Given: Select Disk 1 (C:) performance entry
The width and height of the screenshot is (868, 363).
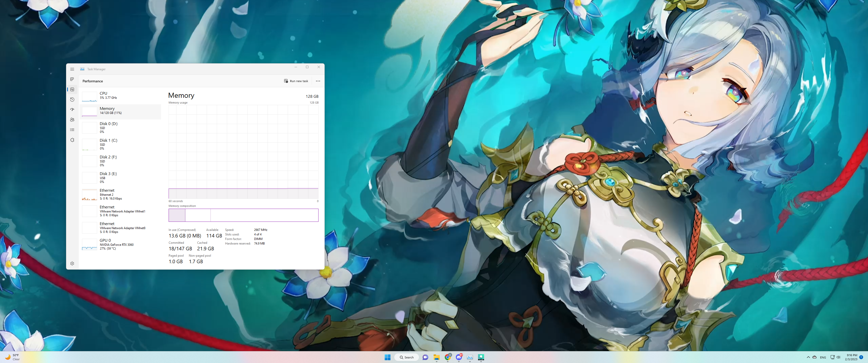Looking at the screenshot, I should (120, 144).
